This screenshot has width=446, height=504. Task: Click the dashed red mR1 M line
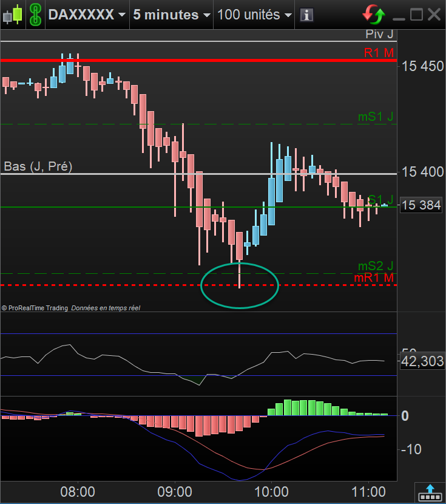[198, 285]
